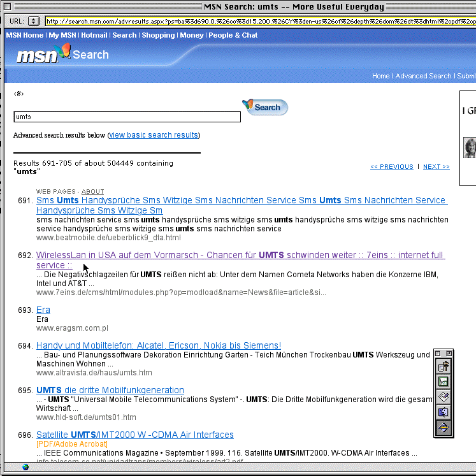Open result 'UMTS die dritte Mobilfunkgeneration'
This screenshot has width=476, height=476.
(110, 390)
